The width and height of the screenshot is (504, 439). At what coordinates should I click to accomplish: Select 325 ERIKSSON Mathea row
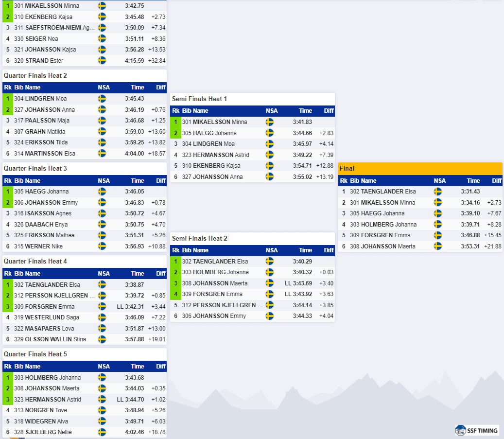point(85,235)
